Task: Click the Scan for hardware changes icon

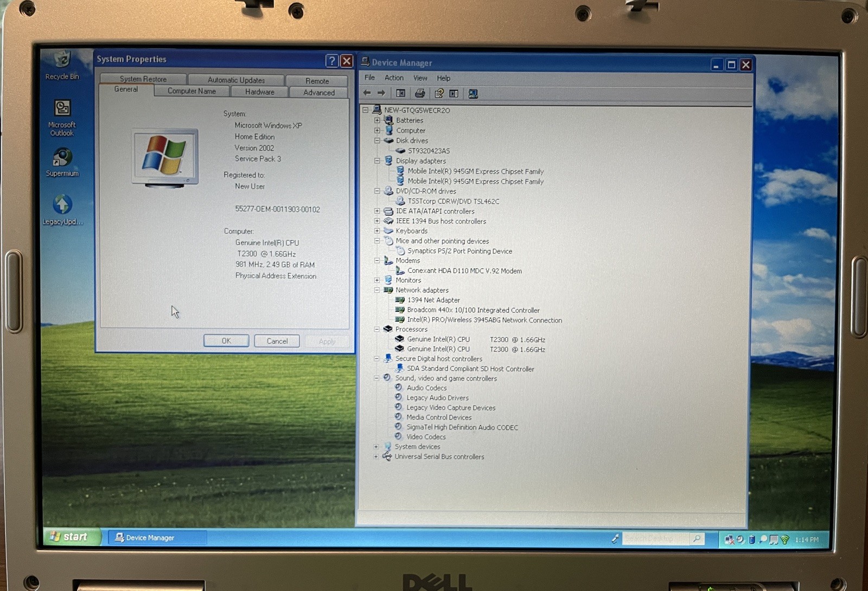Action: [x=473, y=93]
